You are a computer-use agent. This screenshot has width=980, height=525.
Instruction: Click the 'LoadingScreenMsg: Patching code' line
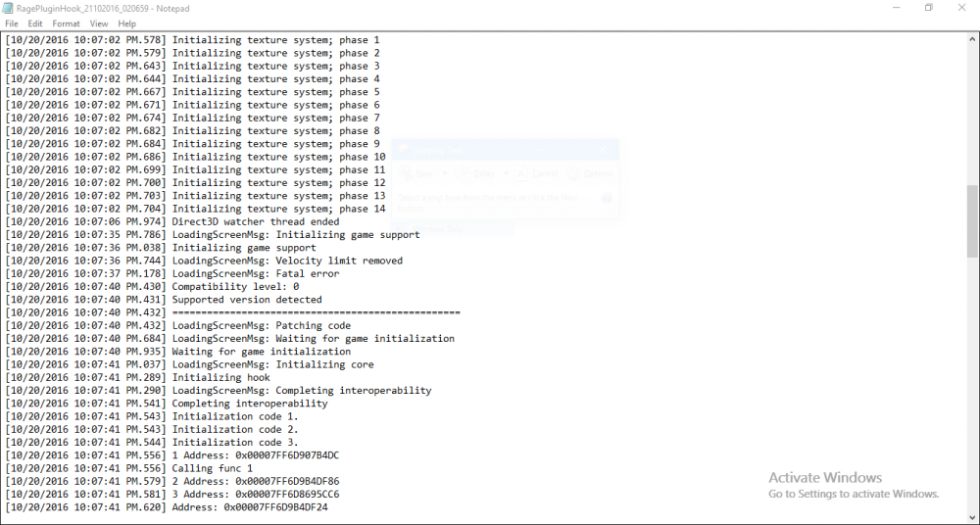click(178, 325)
